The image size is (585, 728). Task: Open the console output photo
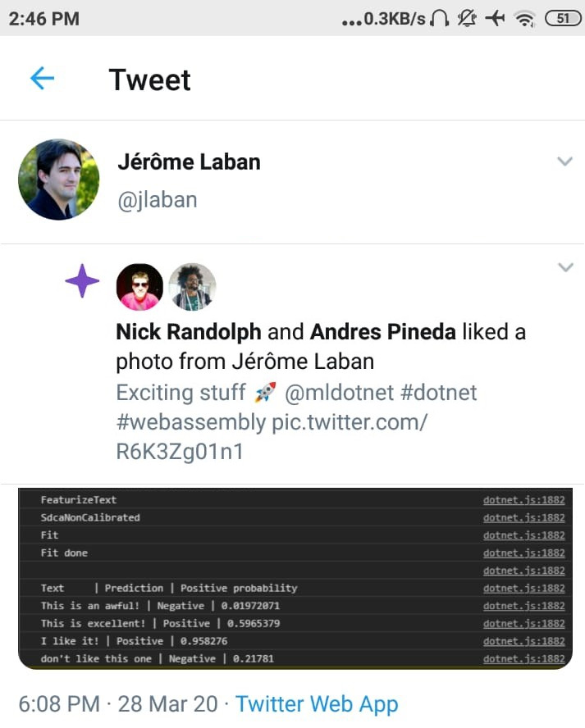click(295, 578)
